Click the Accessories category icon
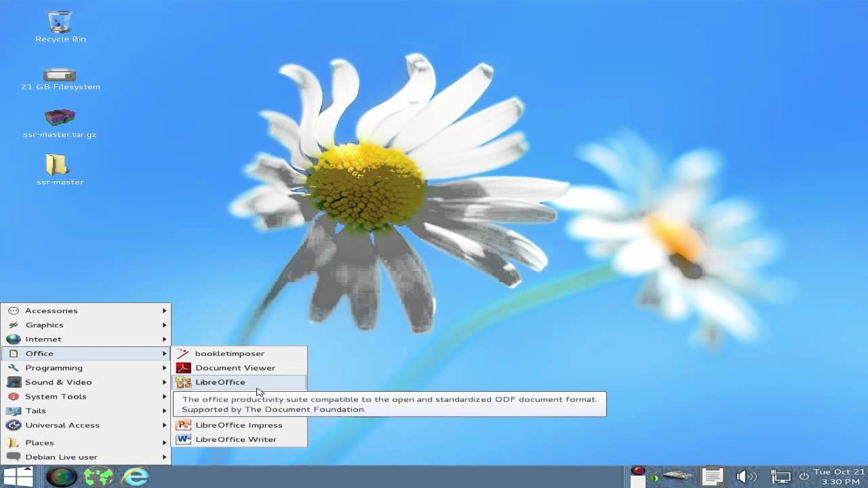 pos(14,310)
